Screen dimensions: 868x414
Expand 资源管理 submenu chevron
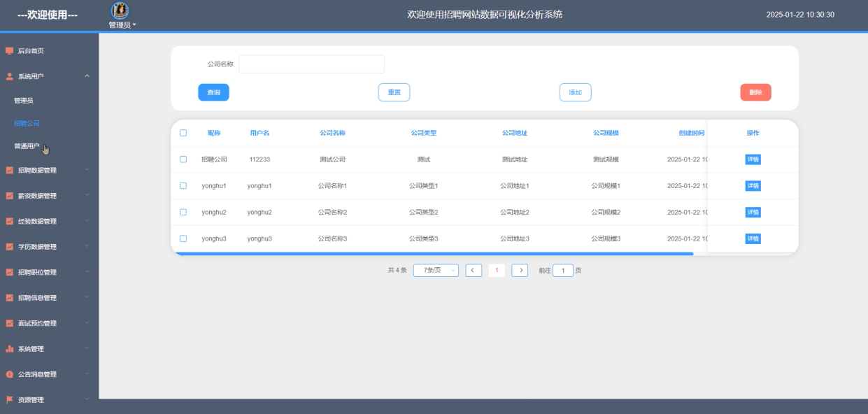point(87,399)
